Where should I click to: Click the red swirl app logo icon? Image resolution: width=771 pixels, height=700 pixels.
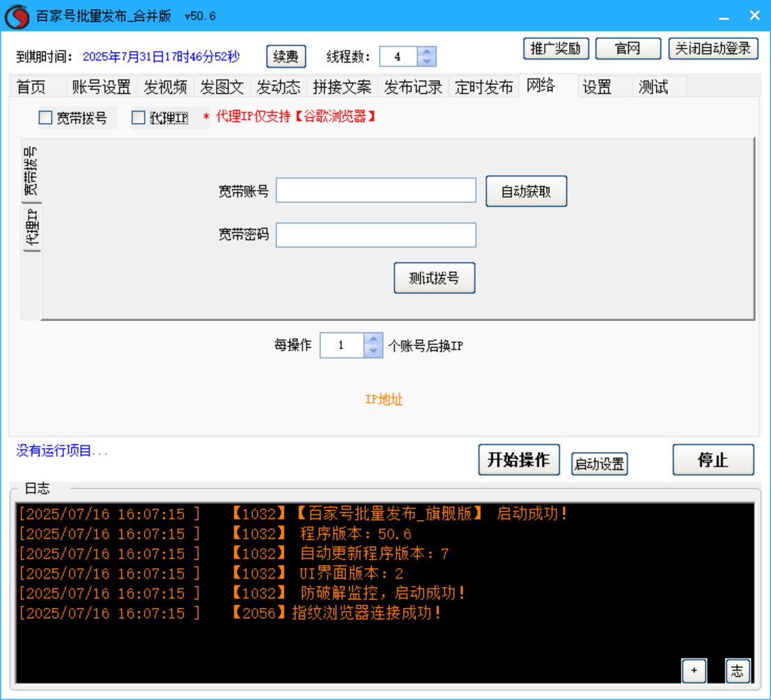tap(17, 16)
